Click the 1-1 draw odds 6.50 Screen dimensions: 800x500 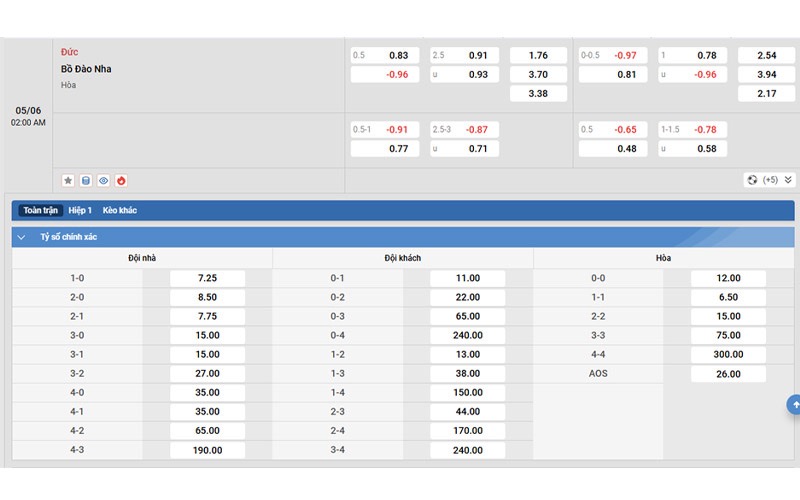pos(728,297)
